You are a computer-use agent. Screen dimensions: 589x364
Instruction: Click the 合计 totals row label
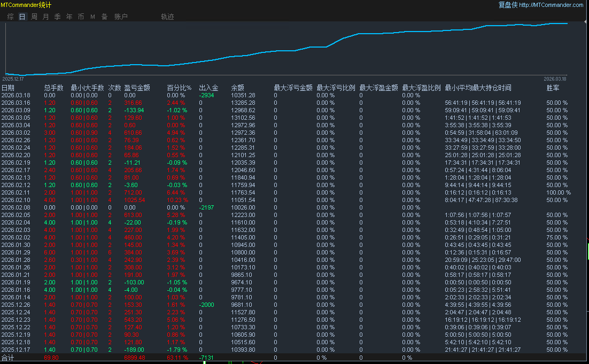(x=7, y=358)
